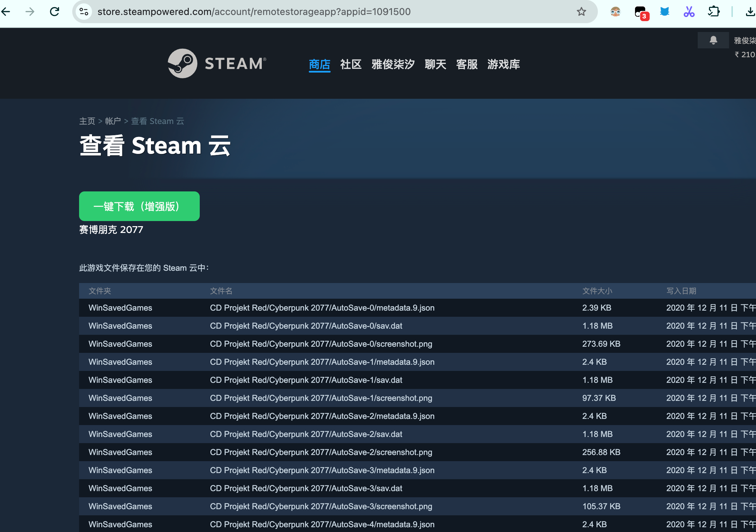Select the AutoSave-4/metadata.9.json file name
The image size is (756, 532).
pos(322,525)
